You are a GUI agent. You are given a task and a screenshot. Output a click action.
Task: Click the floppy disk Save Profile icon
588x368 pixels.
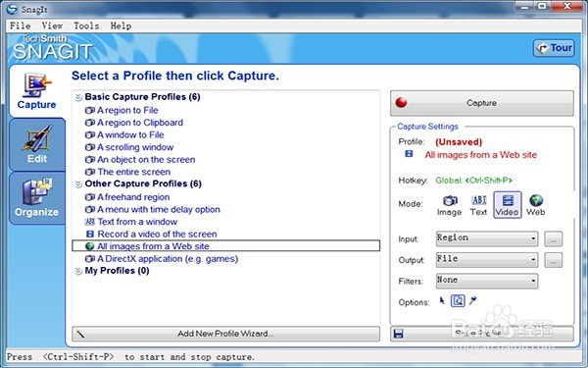point(399,334)
